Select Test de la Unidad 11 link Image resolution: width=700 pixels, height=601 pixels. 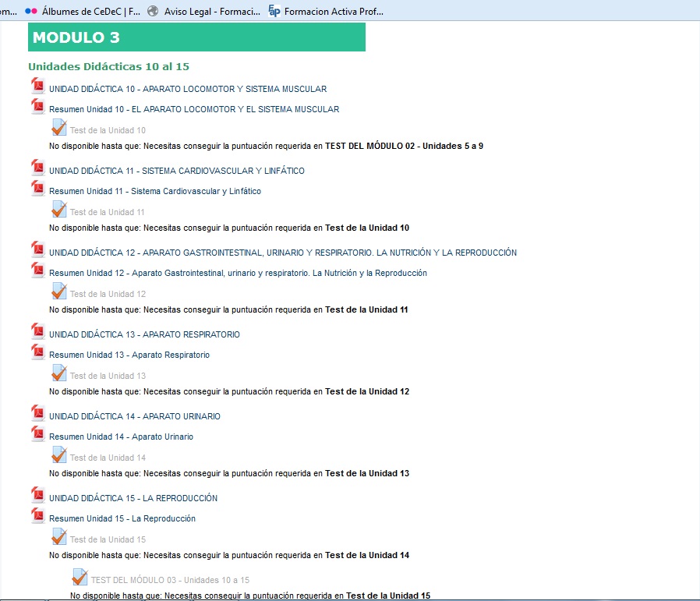[x=107, y=212]
